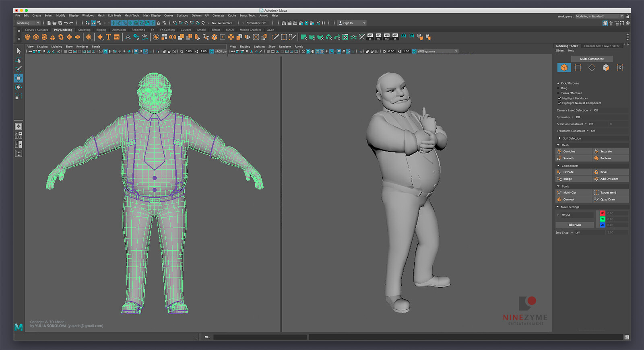
Task: Create a polygon cylinder from the shelf
Action: coord(44,37)
